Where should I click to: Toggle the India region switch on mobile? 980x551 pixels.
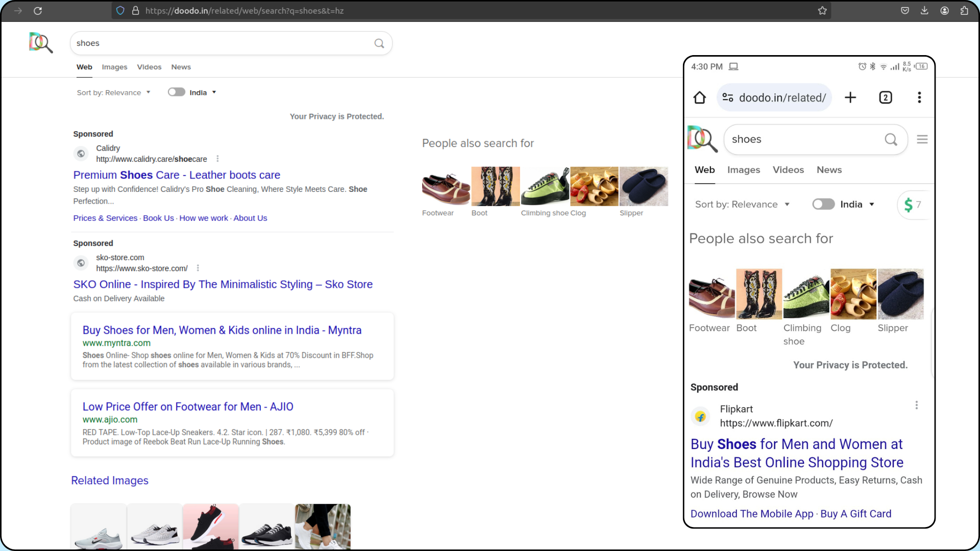coord(823,204)
